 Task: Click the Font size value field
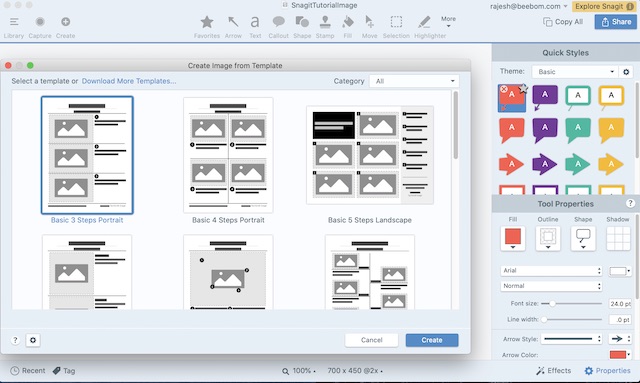[x=620, y=304]
